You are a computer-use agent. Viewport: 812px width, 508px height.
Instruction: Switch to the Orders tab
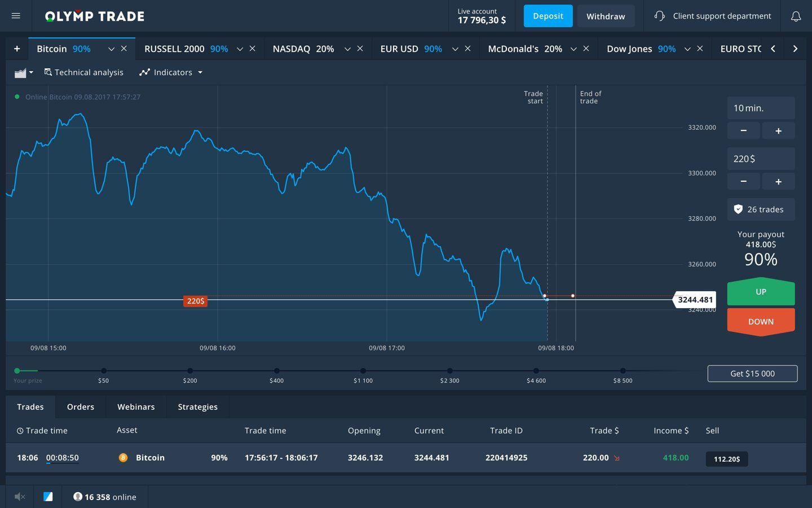pyautogui.click(x=81, y=407)
